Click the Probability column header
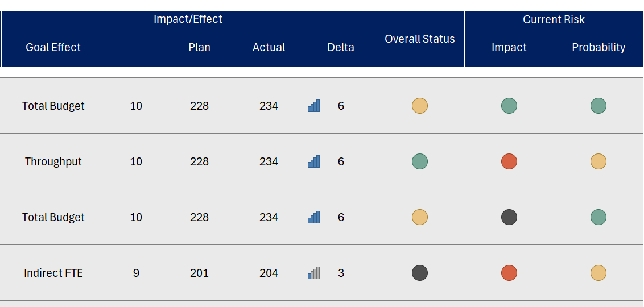644x307 pixels. [598, 47]
